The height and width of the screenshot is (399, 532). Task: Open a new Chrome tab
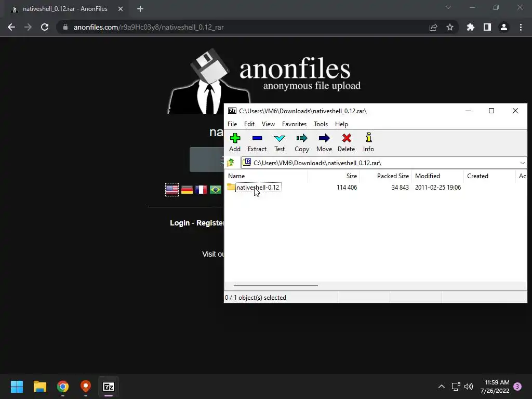(x=140, y=9)
